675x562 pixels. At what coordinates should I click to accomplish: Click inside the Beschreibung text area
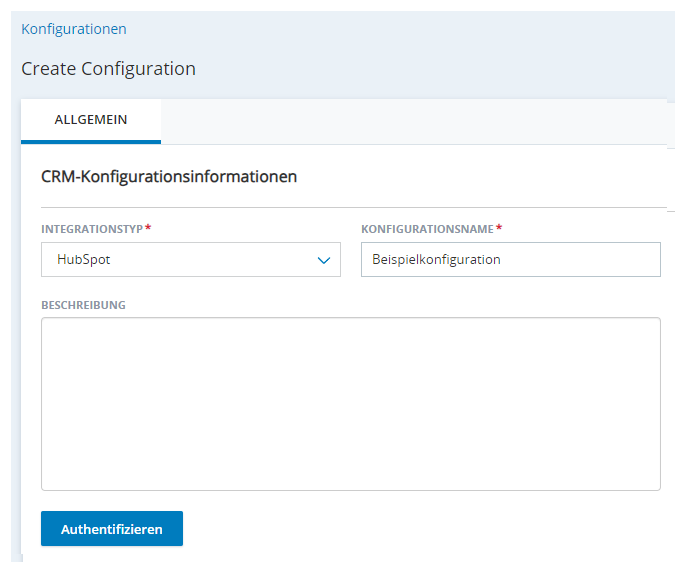point(351,404)
